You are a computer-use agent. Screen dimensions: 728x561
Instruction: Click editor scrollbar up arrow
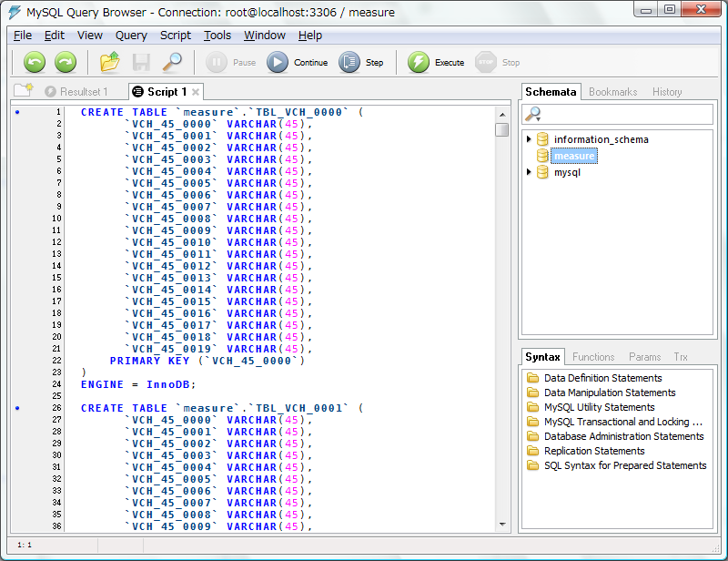pyautogui.click(x=502, y=114)
